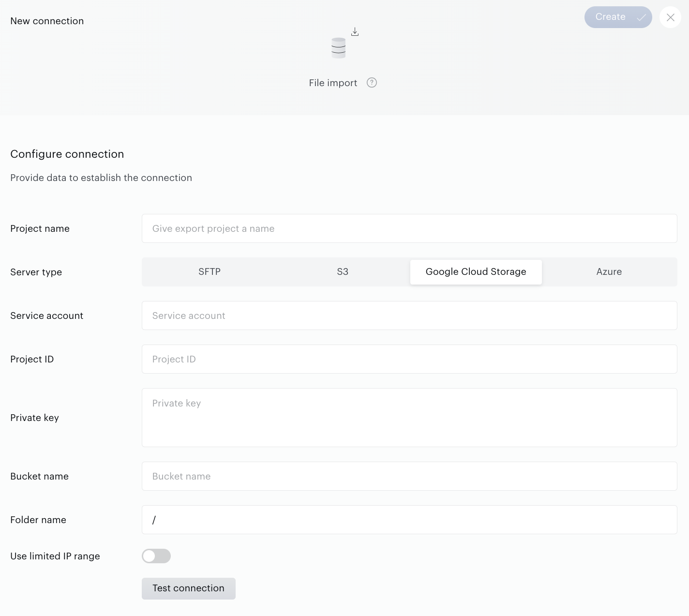The image size is (689, 616).
Task: Click the 'Server type' label
Action: (x=36, y=272)
